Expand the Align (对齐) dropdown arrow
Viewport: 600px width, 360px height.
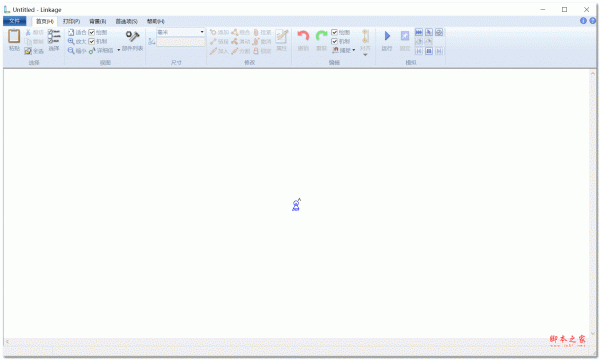[365, 55]
